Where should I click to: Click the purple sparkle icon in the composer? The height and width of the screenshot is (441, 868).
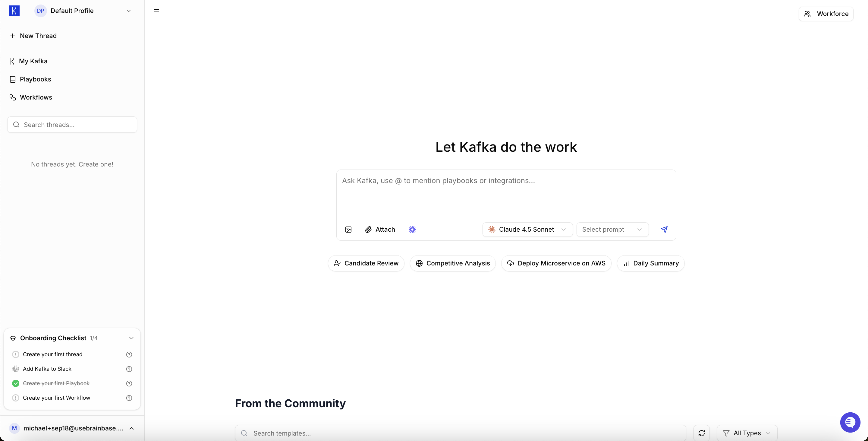[412, 229]
